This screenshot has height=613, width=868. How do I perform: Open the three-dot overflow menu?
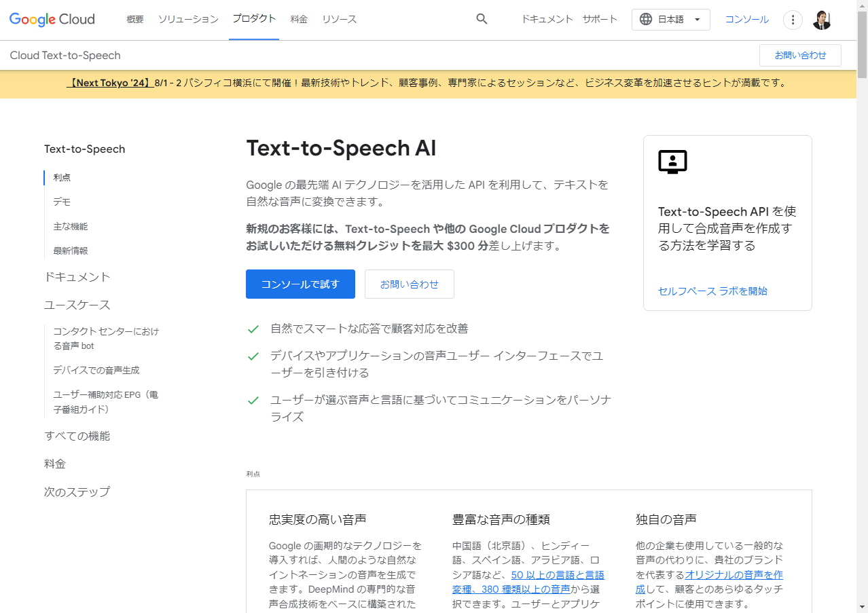tap(793, 20)
